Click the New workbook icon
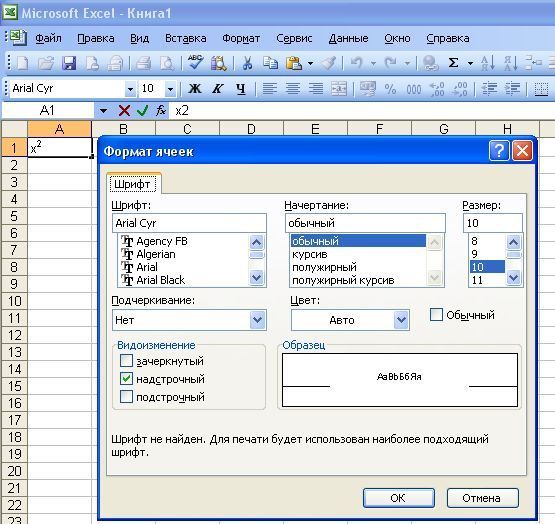 tap(23, 63)
